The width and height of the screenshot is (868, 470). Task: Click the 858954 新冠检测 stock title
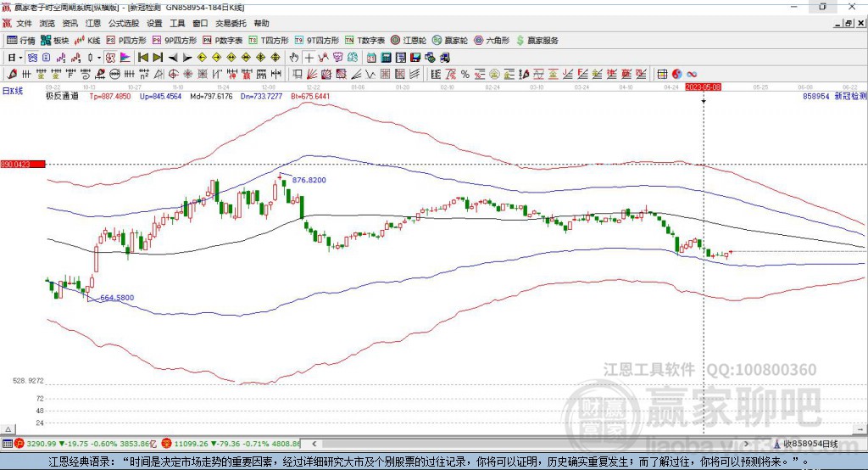pos(834,96)
